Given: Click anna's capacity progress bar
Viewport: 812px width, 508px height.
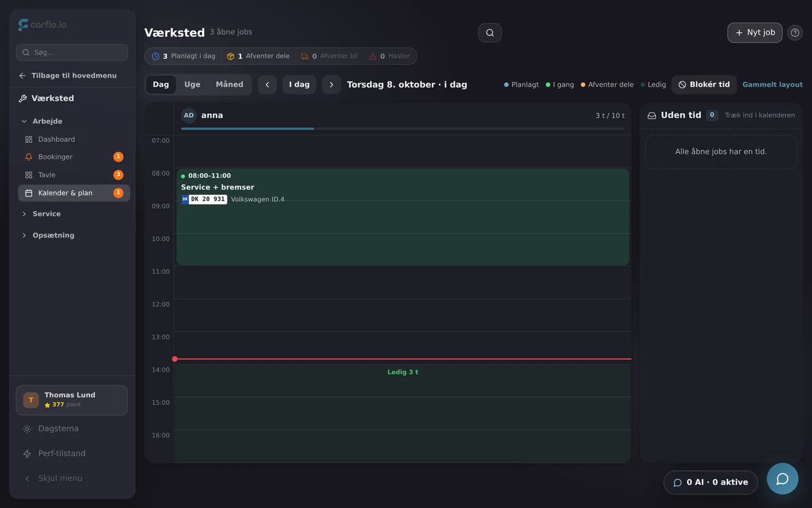Looking at the screenshot, I should tap(403, 129).
